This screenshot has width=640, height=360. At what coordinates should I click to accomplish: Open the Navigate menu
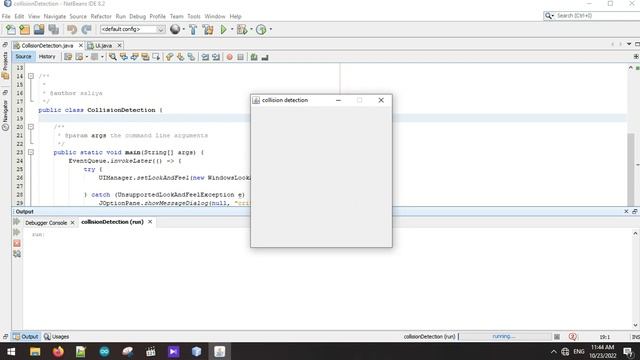click(x=55, y=16)
